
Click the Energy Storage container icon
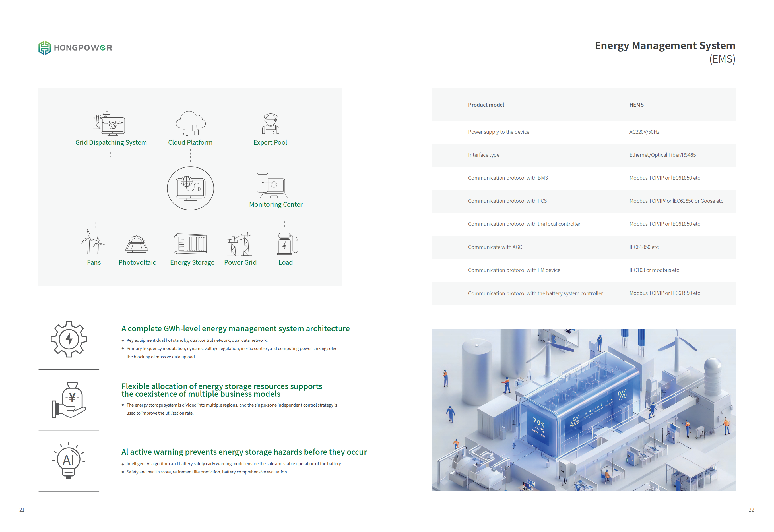190,244
